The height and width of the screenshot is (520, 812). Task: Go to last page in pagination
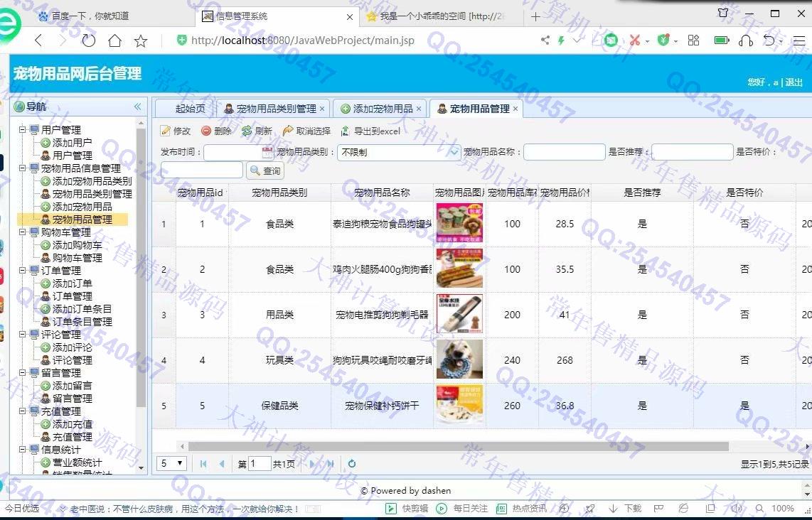(x=330, y=464)
